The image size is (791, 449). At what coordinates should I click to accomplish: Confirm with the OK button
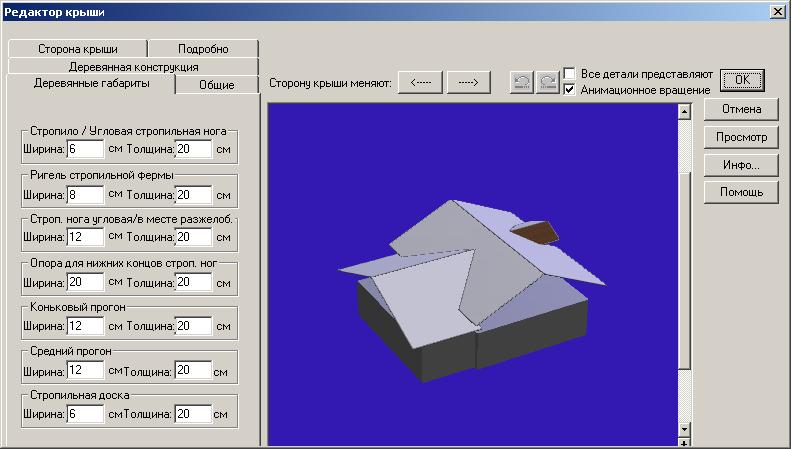tap(742, 80)
